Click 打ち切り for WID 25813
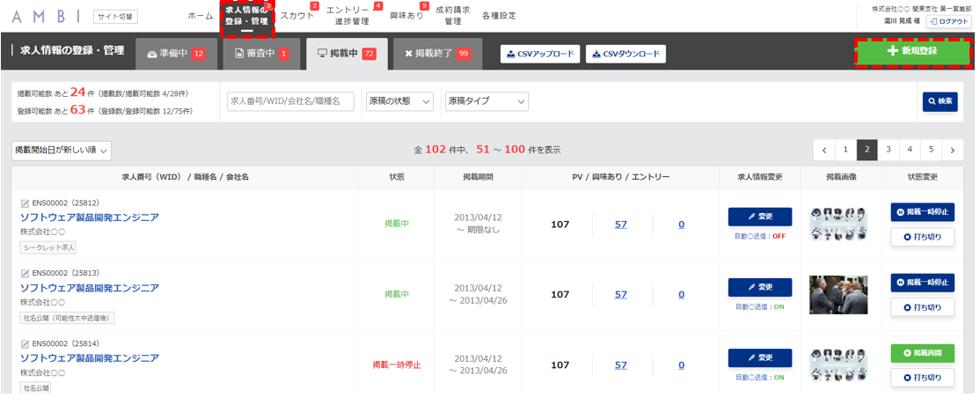Screen dimensions: 980x398 (923, 307)
